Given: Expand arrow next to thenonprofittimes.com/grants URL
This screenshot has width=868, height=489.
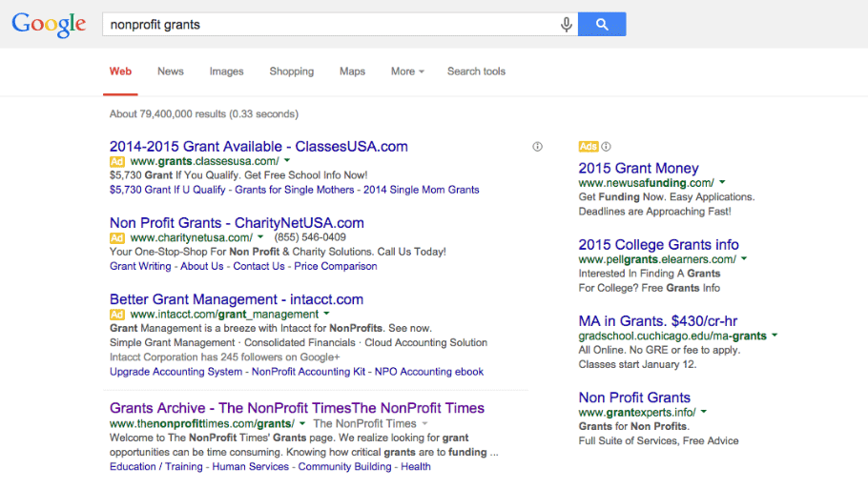Looking at the screenshot, I should click(302, 424).
